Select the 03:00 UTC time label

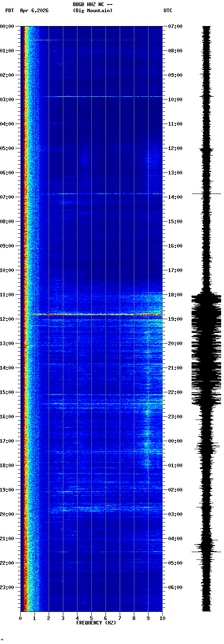point(175,514)
